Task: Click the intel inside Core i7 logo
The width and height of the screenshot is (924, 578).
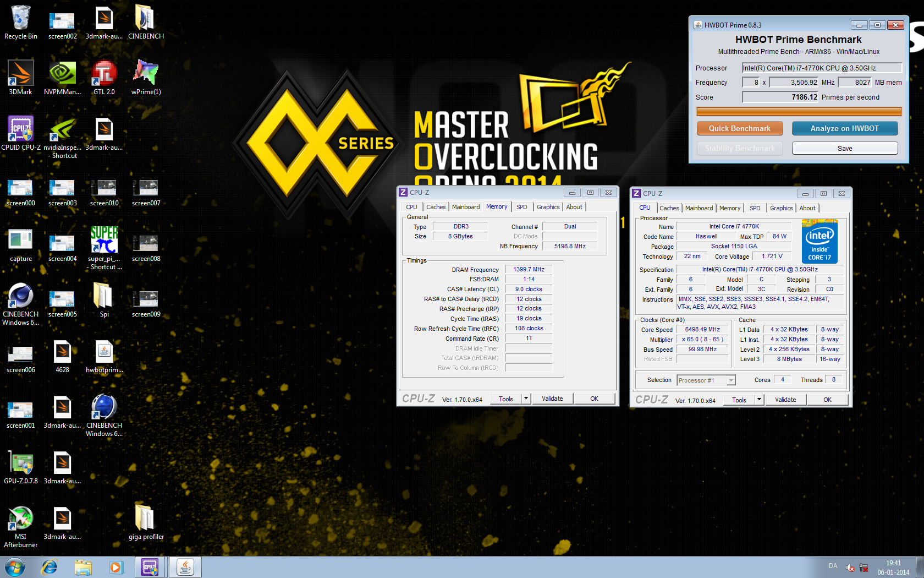Action: click(820, 241)
